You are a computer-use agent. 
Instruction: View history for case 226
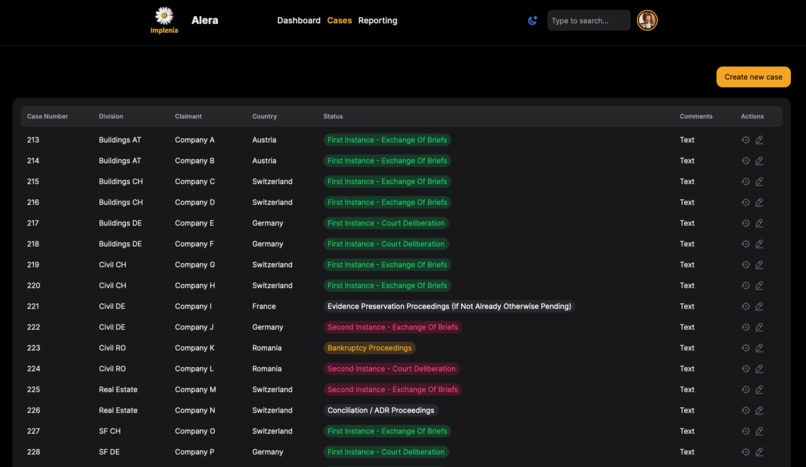click(745, 410)
